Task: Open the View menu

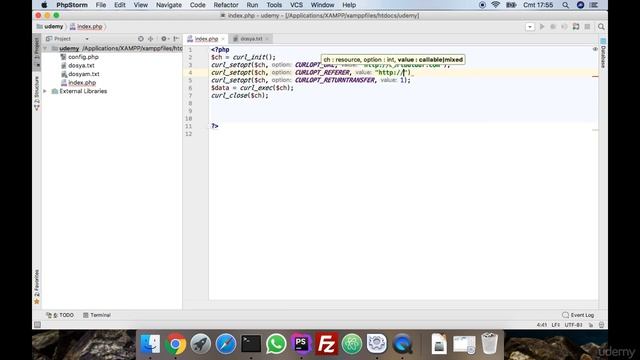Action: [x=141, y=5]
